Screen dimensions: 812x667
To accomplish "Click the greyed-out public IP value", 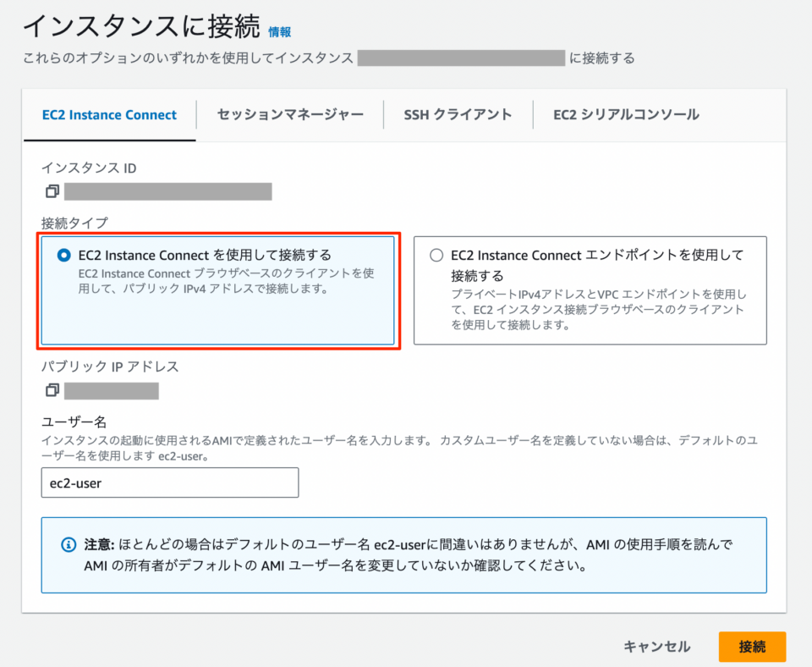I will [x=112, y=391].
